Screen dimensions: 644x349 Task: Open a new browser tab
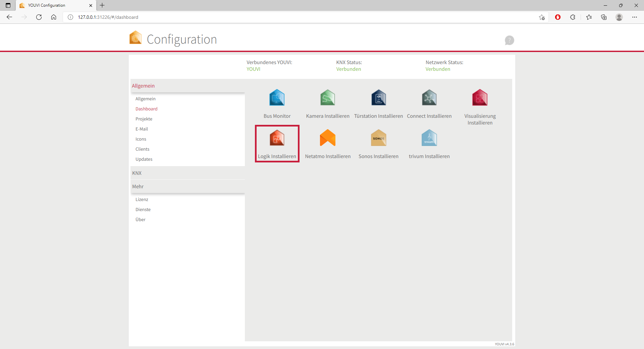point(102,5)
